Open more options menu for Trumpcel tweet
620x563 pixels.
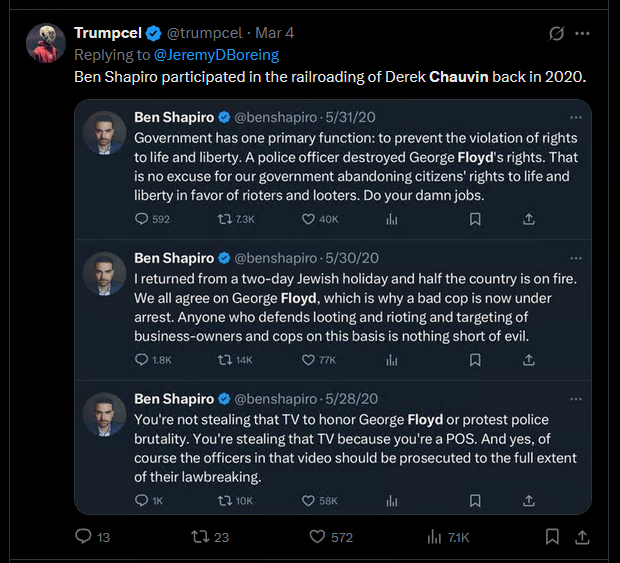pos(582,34)
